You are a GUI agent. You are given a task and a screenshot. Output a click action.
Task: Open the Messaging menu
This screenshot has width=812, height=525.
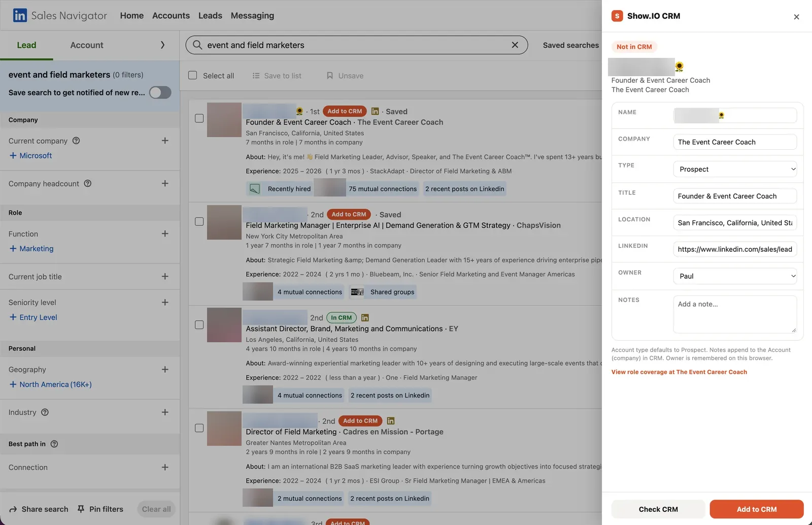(x=252, y=16)
